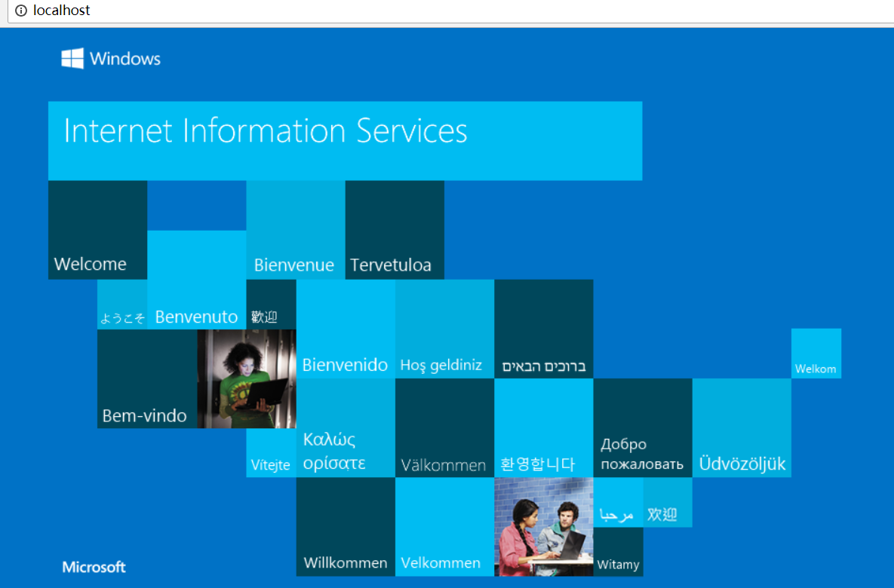Select the Bienvenido tile
Viewport: 894px width, 588px height.
tap(346, 329)
